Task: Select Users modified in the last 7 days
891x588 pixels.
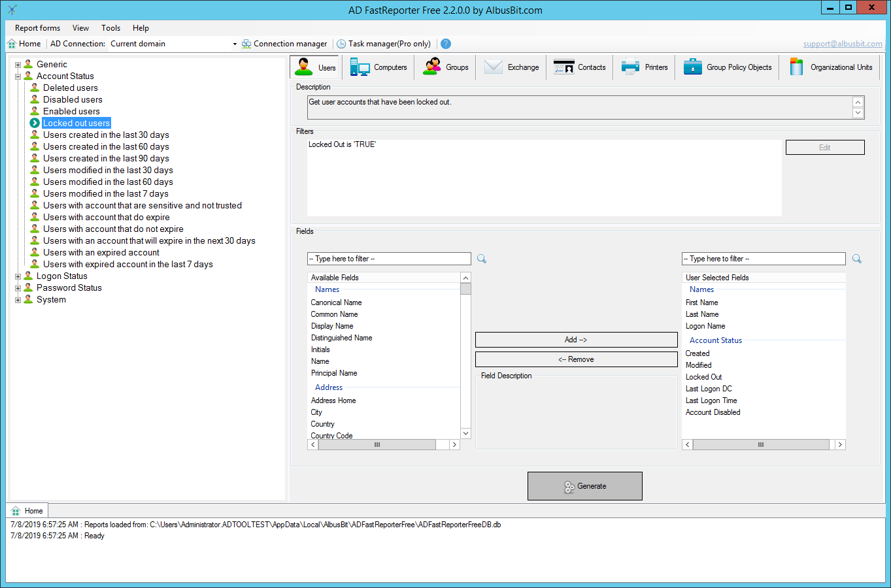Action: [106, 194]
